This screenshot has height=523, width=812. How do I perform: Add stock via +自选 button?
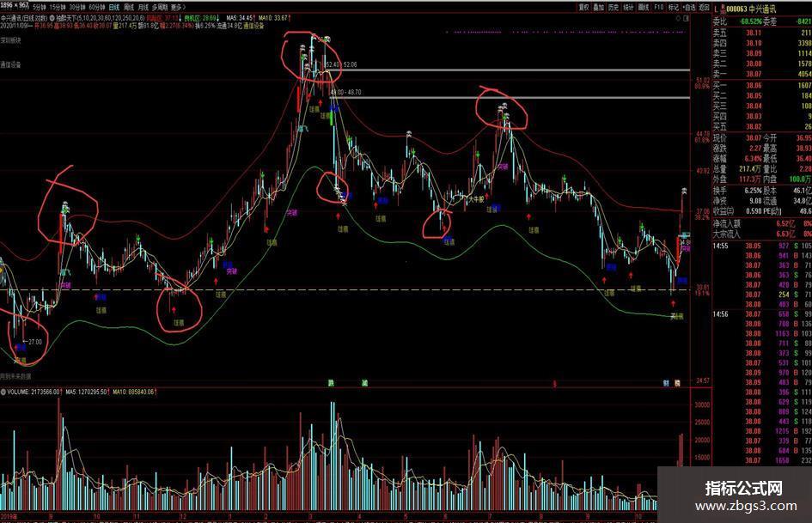click(689, 7)
